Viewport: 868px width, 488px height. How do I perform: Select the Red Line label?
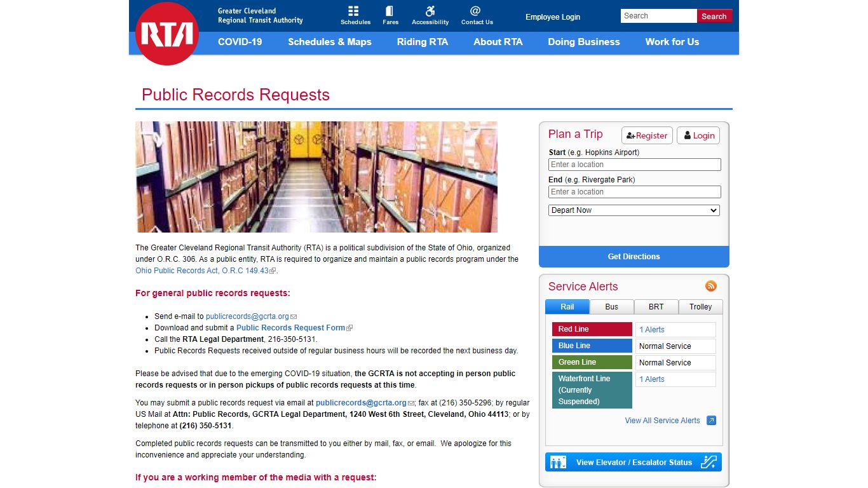point(592,329)
